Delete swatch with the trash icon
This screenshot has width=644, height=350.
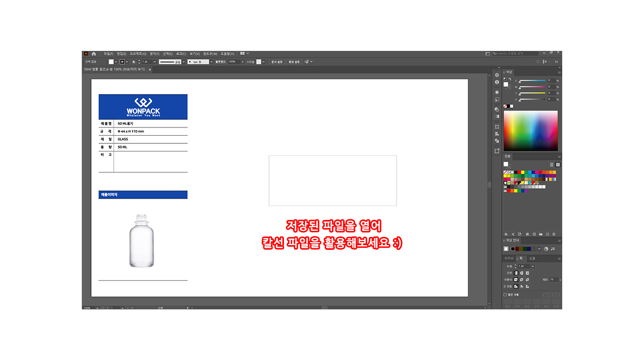pyautogui.click(x=554, y=234)
